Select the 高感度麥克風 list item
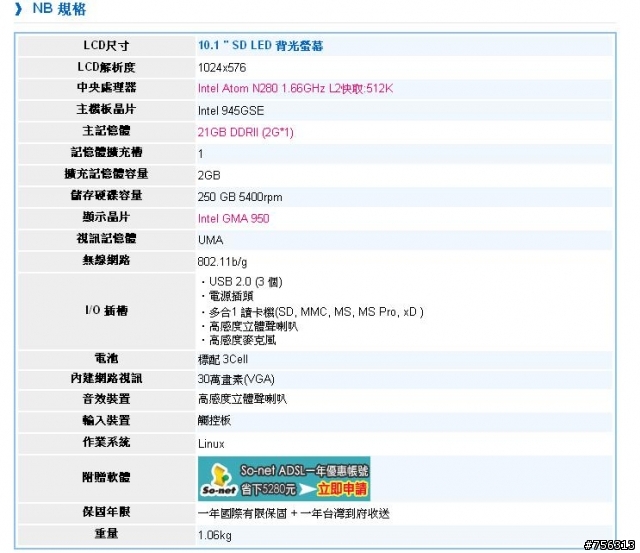The width and height of the screenshot is (640, 553). [242, 340]
